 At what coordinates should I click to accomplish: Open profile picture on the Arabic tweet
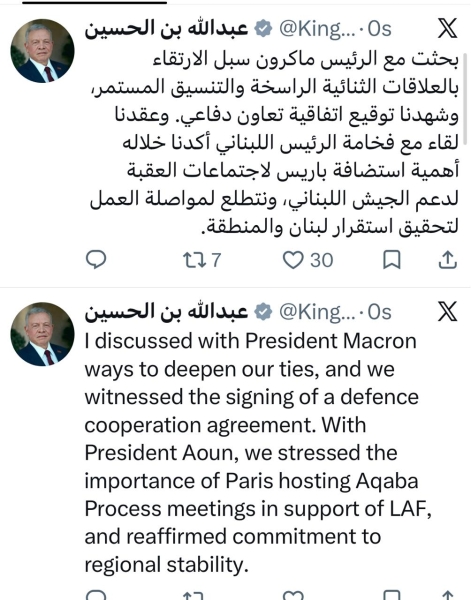42,51
